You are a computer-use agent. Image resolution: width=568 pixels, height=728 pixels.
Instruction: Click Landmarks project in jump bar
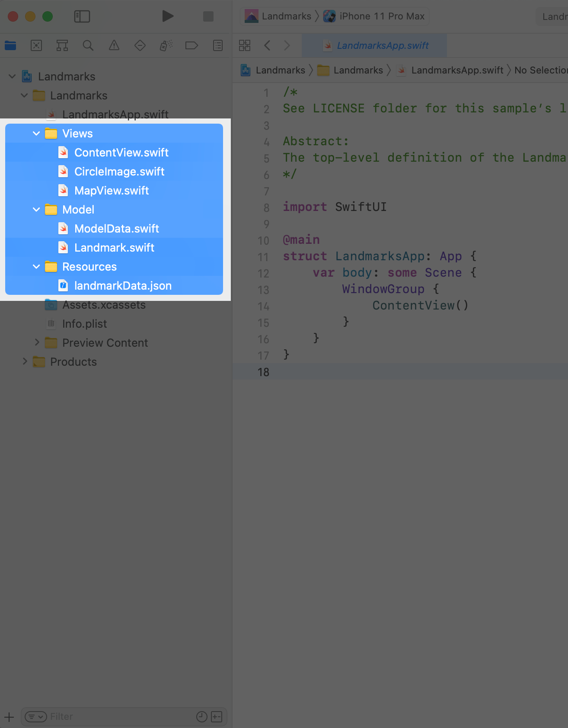[x=273, y=70]
